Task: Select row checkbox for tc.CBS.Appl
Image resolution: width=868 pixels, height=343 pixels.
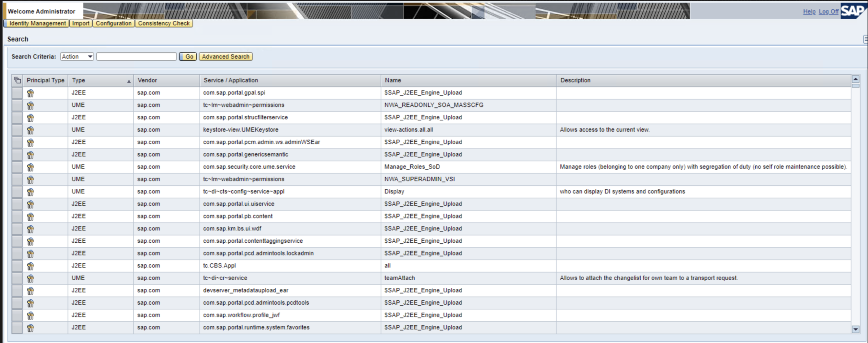Action: (17, 266)
